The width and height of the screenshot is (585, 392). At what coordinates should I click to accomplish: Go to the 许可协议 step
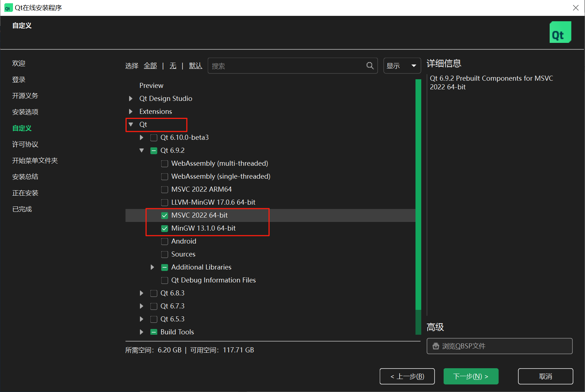[x=25, y=144]
